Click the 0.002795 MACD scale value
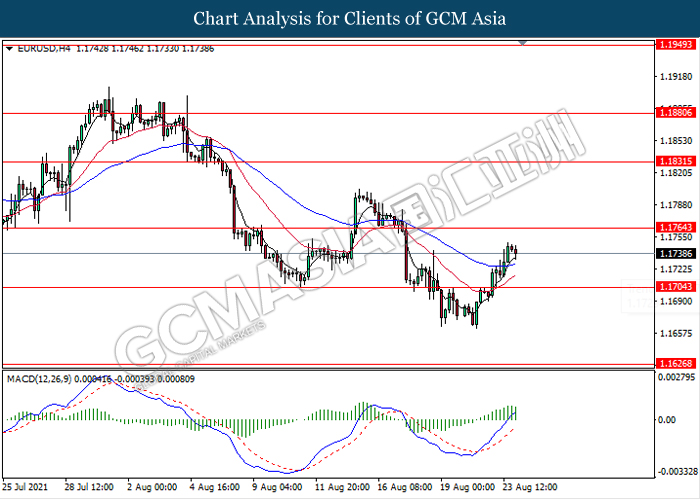The height and width of the screenshot is (500, 700). click(677, 377)
